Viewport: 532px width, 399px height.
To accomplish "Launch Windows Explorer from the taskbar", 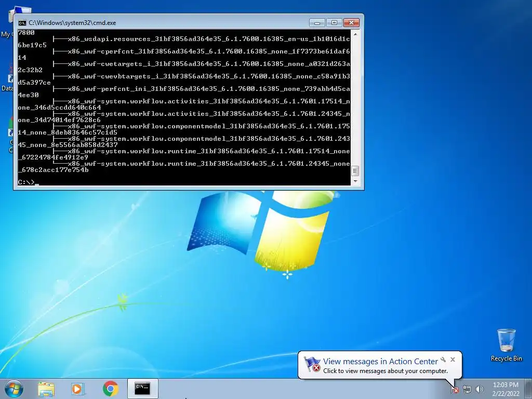I will (46, 389).
